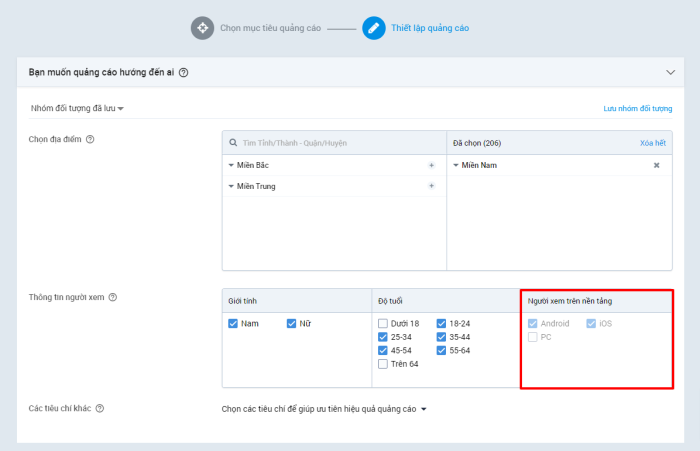This screenshot has height=451, width=700.
Task: Click the Độ tuổi column header
Action: (390, 301)
